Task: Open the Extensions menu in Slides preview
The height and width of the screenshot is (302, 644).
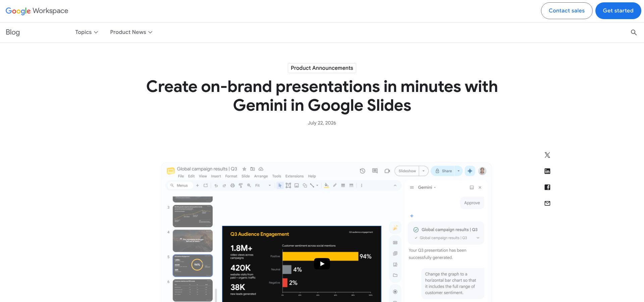Action: coord(294,176)
